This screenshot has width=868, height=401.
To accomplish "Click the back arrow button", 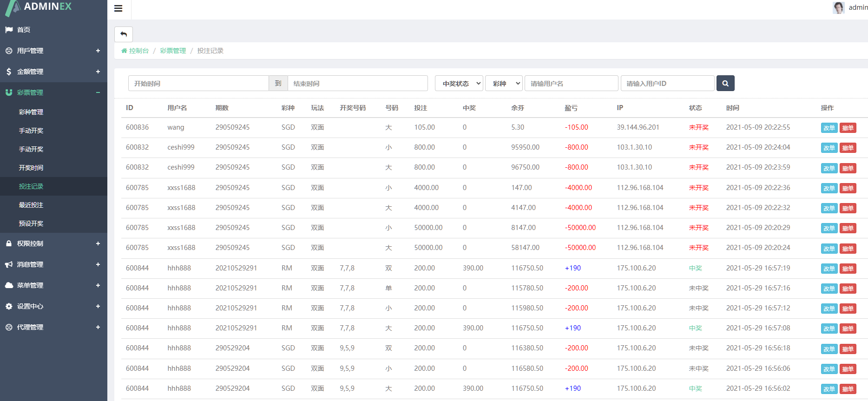I will click(x=124, y=34).
